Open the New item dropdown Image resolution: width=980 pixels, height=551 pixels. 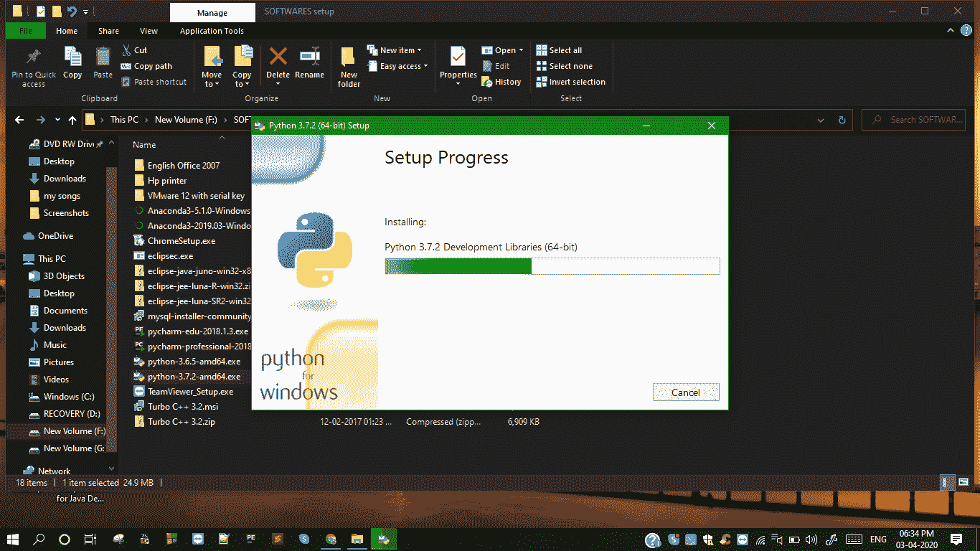394,50
